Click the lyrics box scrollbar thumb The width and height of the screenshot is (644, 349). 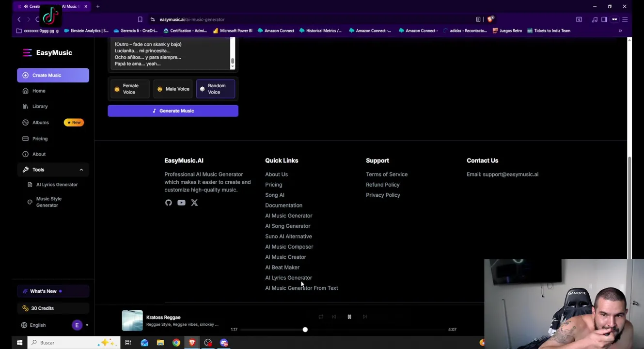point(233,61)
